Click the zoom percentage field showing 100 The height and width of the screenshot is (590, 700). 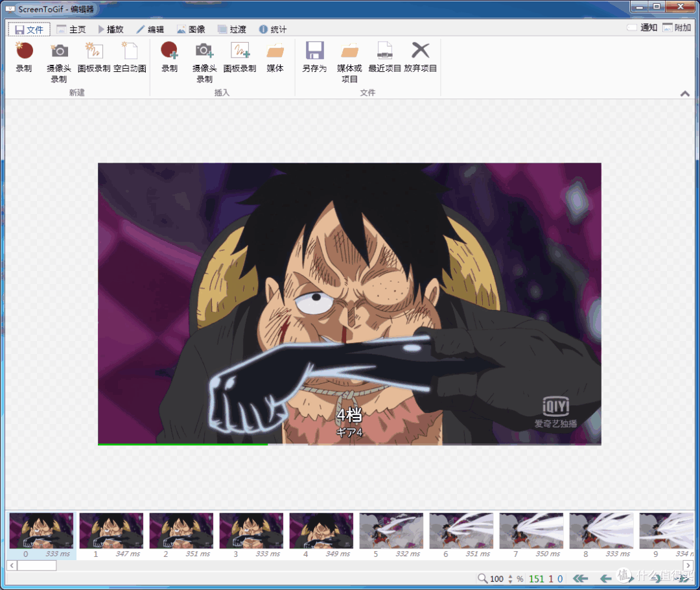pyautogui.click(x=497, y=579)
